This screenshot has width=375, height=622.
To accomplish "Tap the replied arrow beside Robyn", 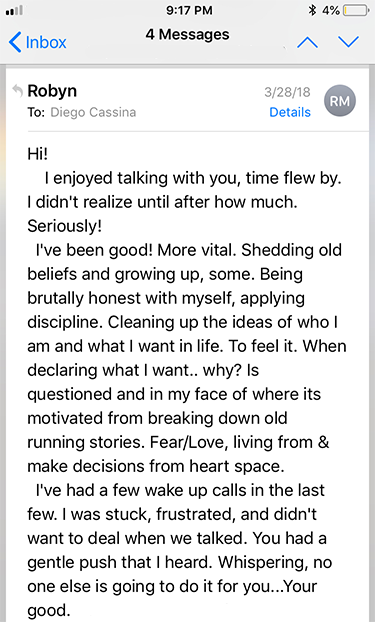I will click(17, 91).
